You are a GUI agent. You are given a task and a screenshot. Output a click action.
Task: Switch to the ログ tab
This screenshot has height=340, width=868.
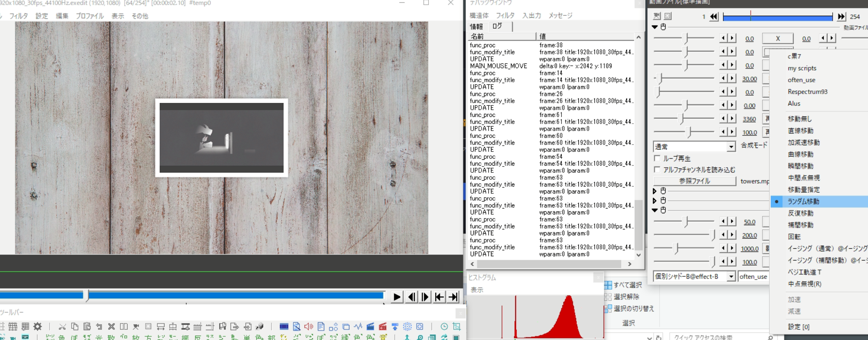pyautogui.click(x=497, y=26)
